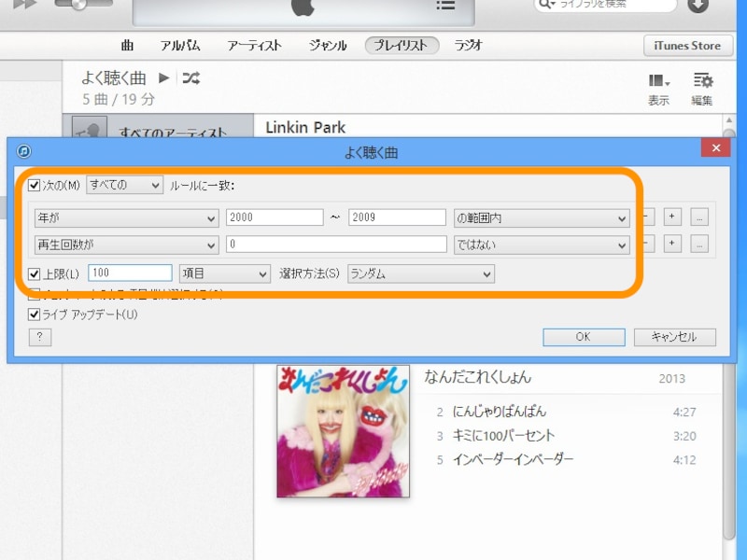This screenshot has height=560, width=747.
Task: Click the end year field 2009
Action: 397,217
